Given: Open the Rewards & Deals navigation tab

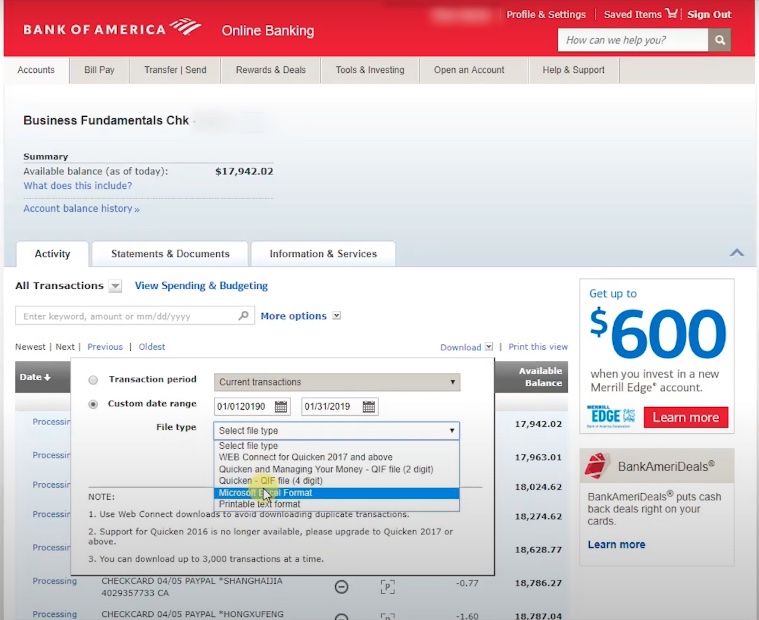Looking at the screenshot, I should coord(271,70).
